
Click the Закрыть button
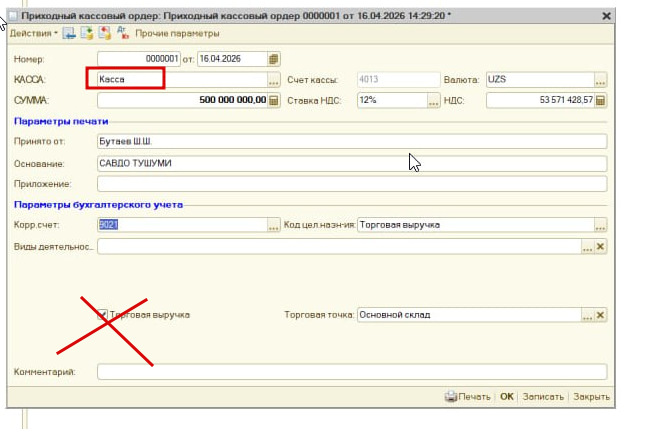point(591,396)
